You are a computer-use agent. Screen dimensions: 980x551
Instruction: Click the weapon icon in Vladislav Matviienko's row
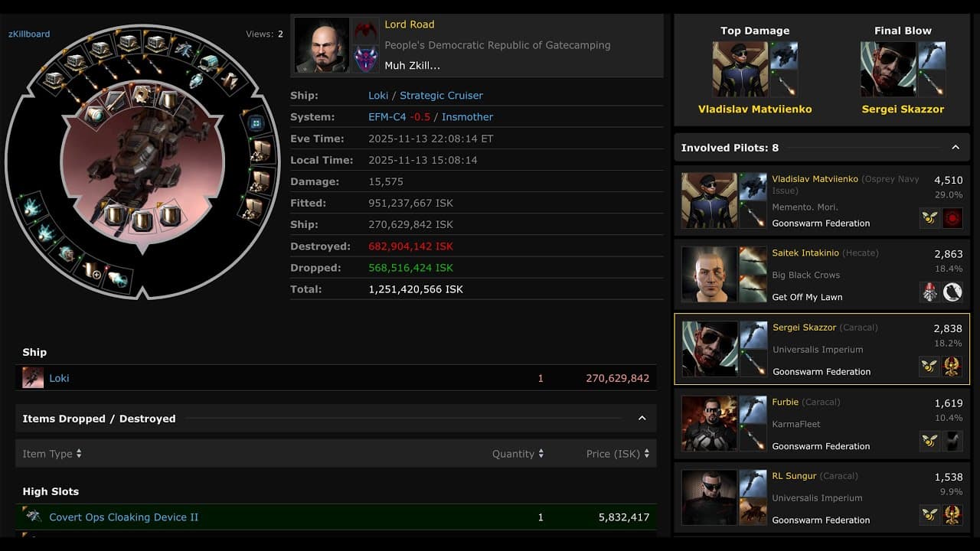(x=753, y=215)
